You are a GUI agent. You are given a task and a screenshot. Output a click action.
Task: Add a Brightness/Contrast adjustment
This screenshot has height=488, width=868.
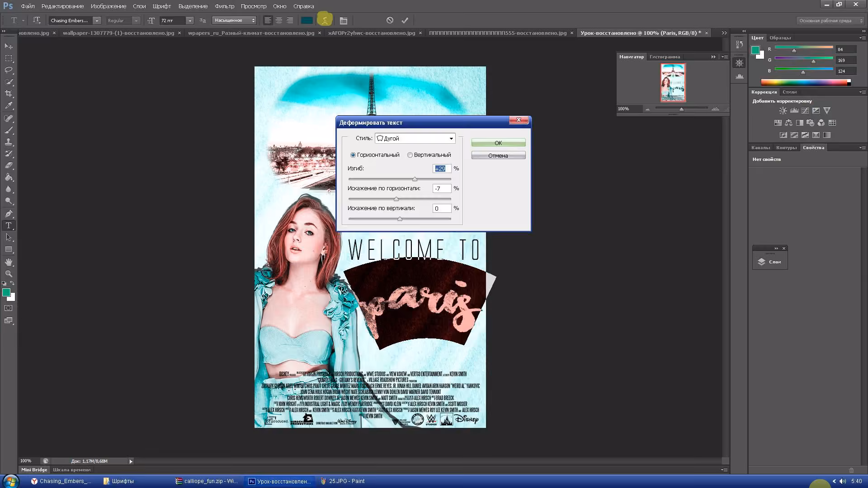point(783,111)
